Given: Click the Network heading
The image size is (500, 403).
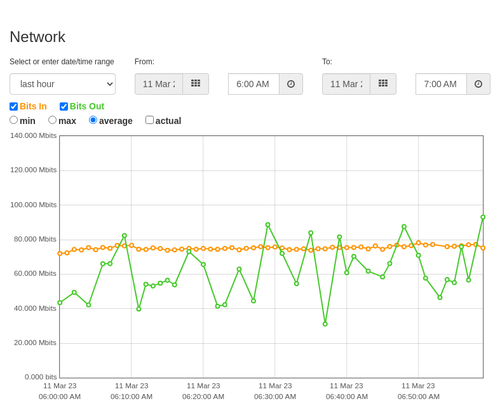Looking at the screenshot, I should [x=37, y=37].
